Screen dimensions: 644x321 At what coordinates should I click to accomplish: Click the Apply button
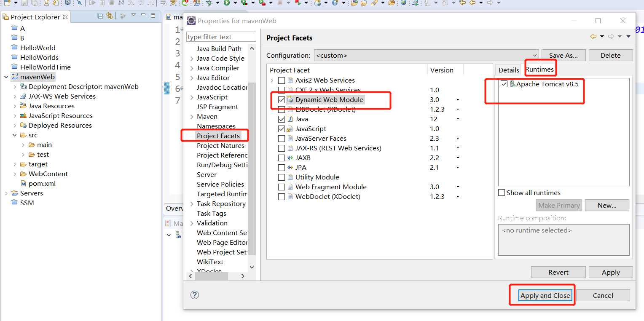(611, 272)
